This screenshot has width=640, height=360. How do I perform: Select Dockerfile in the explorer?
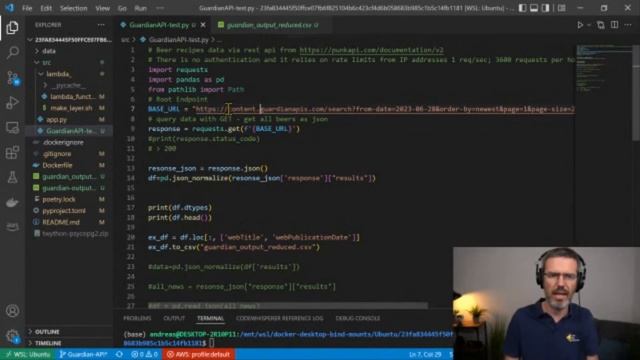coord(57,165)
